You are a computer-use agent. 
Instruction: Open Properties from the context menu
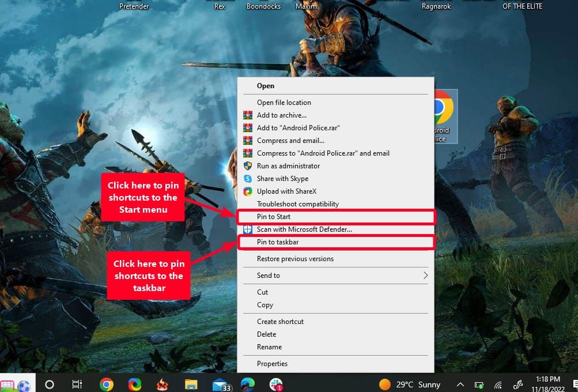pos(272,364)
